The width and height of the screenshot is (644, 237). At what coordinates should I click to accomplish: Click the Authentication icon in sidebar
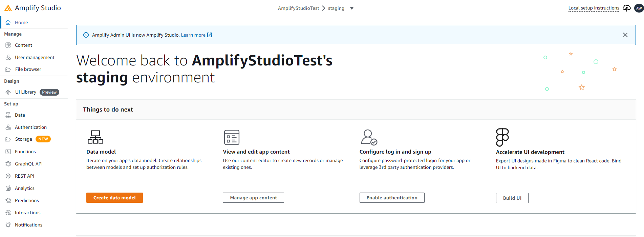coord(8,127)
